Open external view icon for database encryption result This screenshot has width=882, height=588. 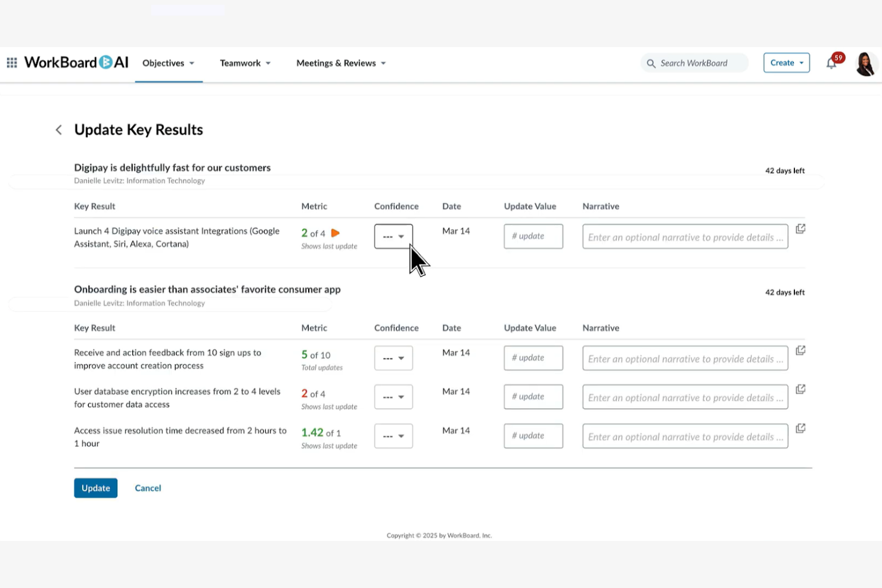coord(800,389)
